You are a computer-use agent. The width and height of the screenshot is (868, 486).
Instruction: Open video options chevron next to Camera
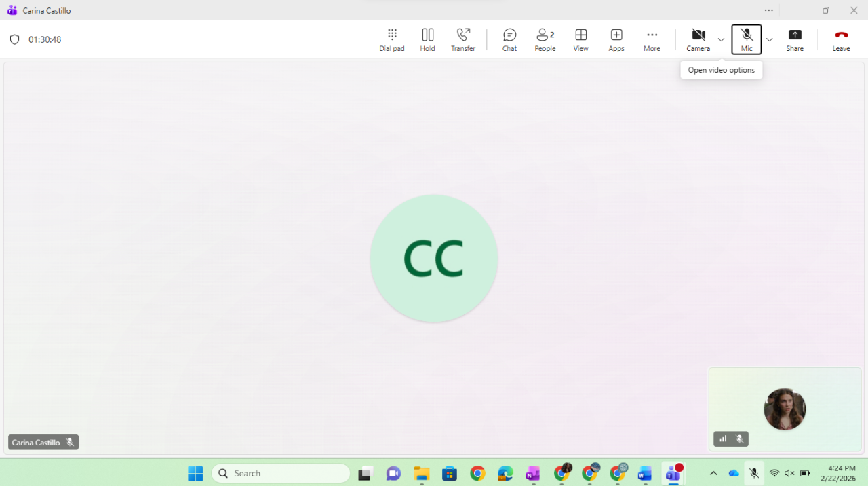click(x=721, y=40)
